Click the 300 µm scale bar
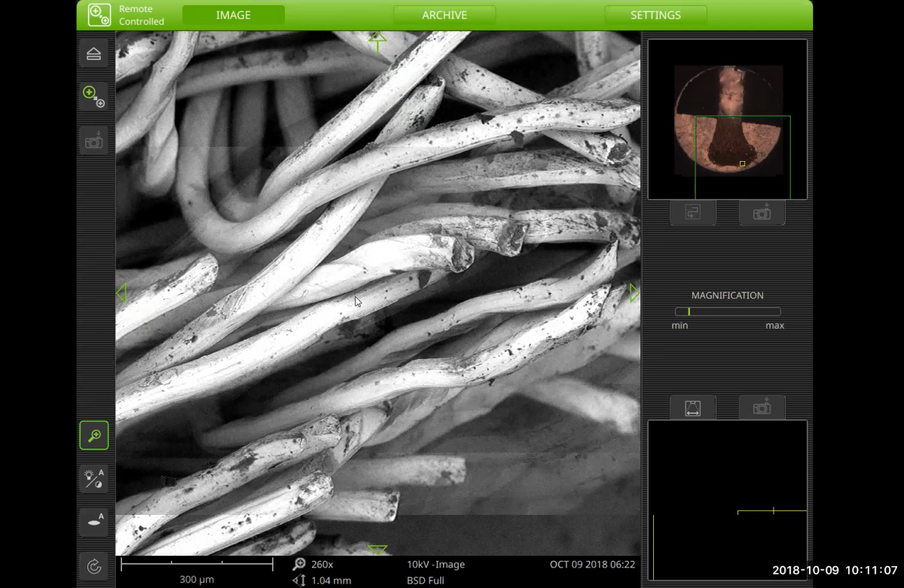904x588 pixels. point(197,571)
